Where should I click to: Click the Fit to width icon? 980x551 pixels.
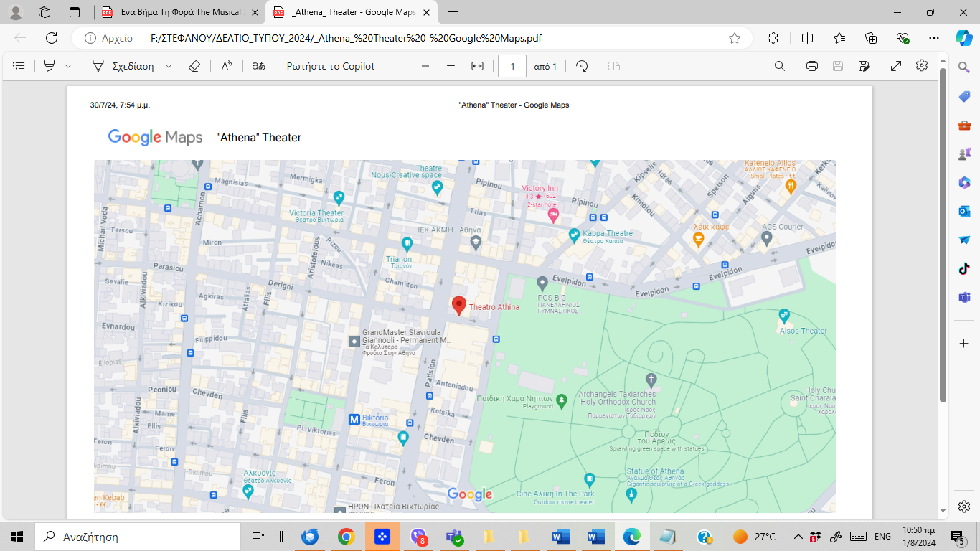point(477,66)
